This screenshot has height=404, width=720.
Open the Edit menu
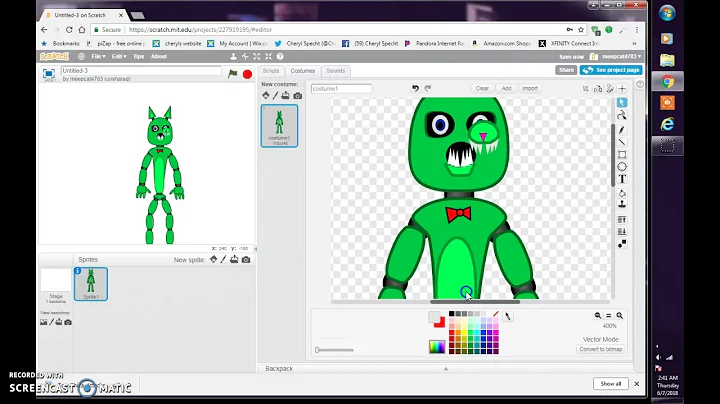pyautogui.click(x=118, y=56)
